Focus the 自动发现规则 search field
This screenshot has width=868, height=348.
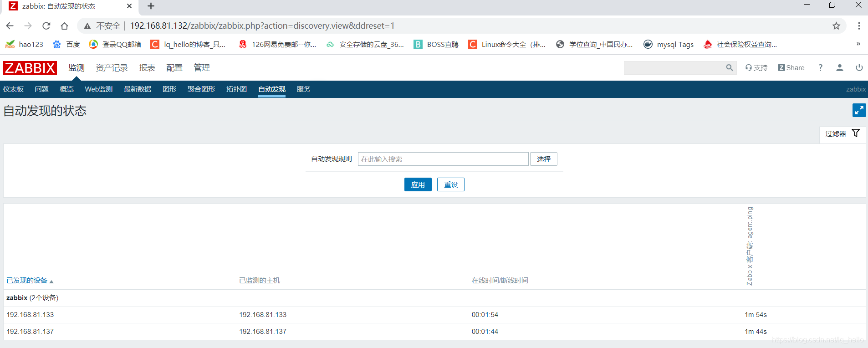(x=443, y=159)
